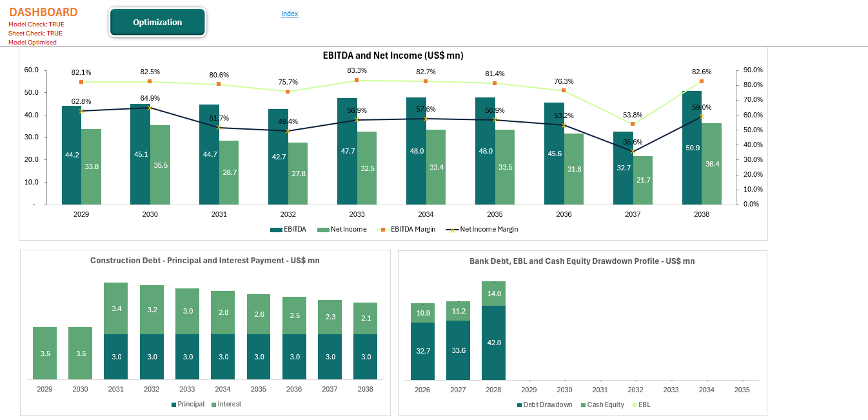
Task: Select the Construction Debt chart title
Action: click(204, 261)
